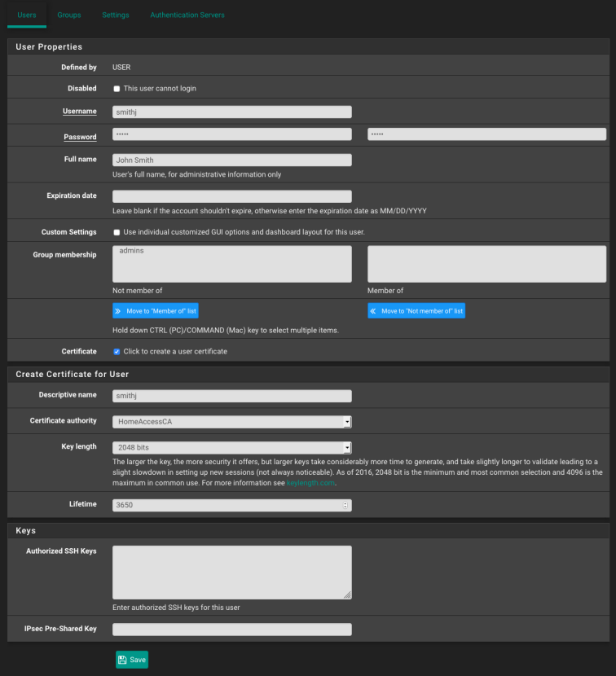Open the keylength.com link
The height and width of the screenshot is (676, 616).
pos(310,483)
